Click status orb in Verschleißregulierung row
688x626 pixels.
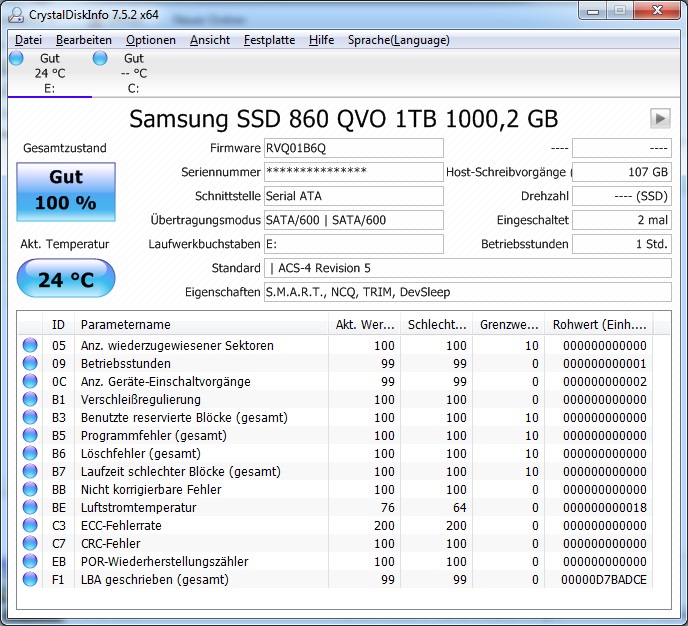click(30, 399)
